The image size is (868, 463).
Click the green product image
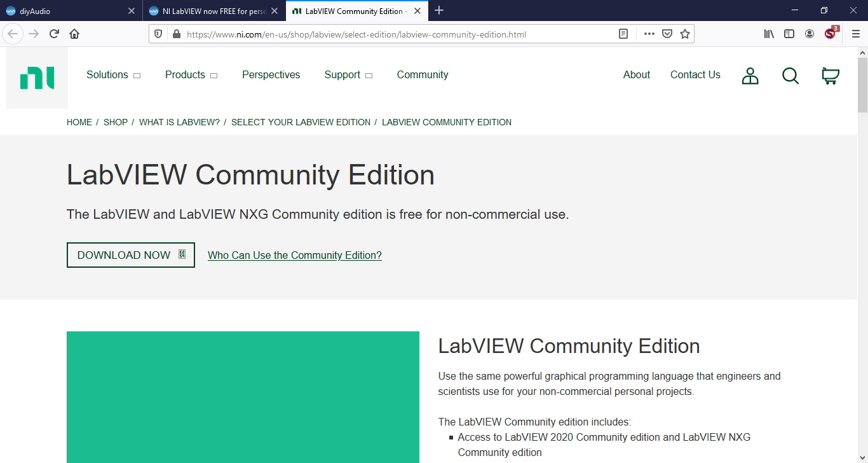point(243,397)
